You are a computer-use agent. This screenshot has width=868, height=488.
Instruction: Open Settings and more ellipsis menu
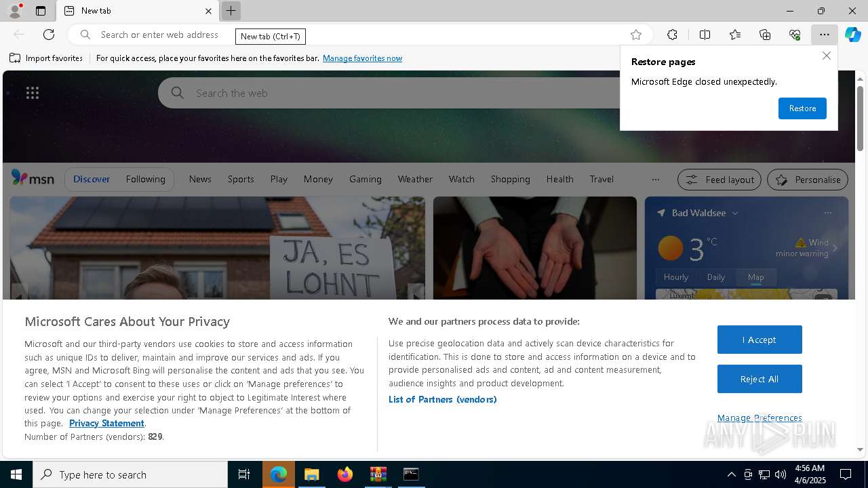coord(824,35)
